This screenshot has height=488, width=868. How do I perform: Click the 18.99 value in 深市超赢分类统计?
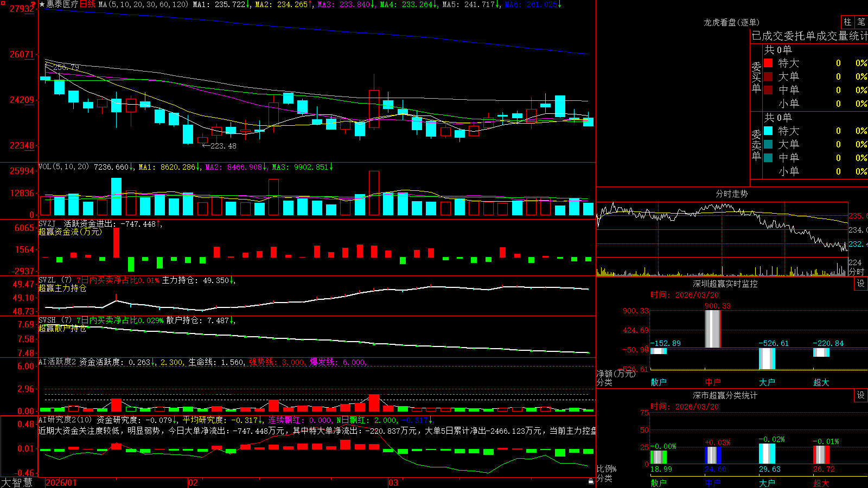[x=661, y=469]
